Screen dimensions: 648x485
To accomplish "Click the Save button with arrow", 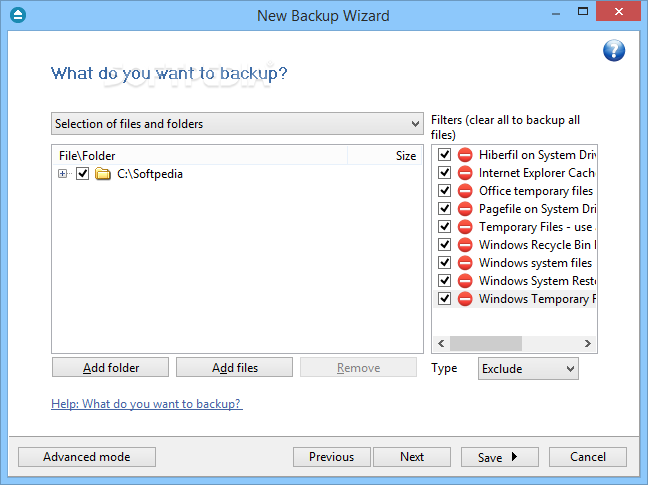I will [x=500, y=457].
